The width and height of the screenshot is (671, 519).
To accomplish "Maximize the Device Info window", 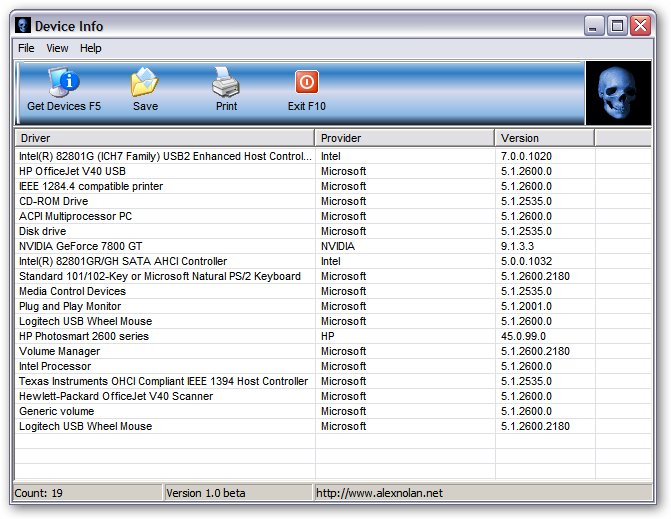I will (x=617, y=26).
